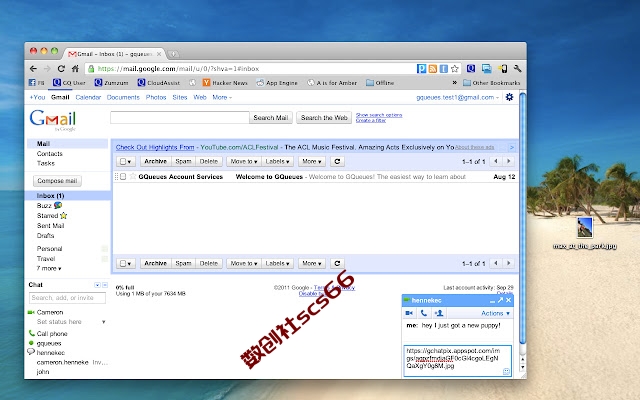
Task: Open Gmail settings gear icon
Action: (x=509, y=97)
